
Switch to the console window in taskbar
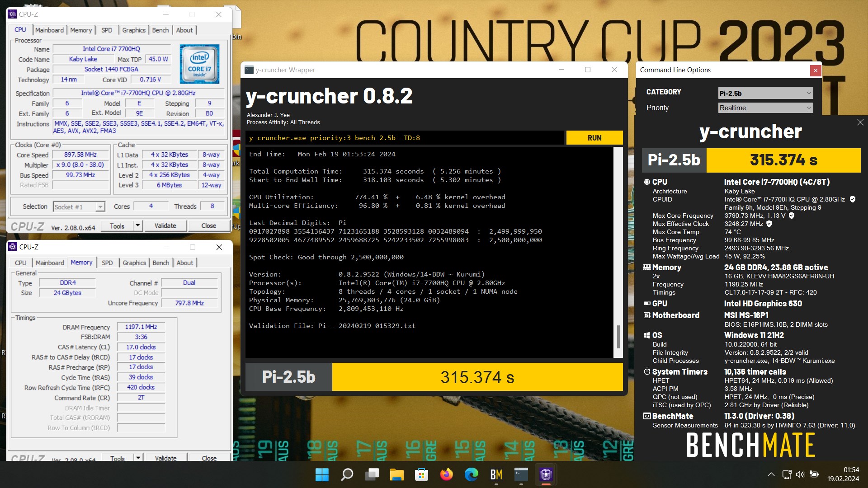click(x=521, y=474)
